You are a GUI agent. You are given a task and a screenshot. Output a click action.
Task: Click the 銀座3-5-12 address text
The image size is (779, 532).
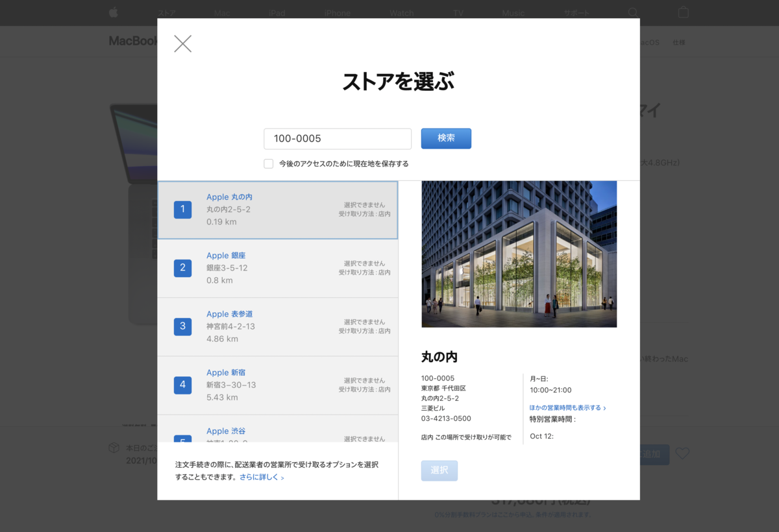click(227, 268)
